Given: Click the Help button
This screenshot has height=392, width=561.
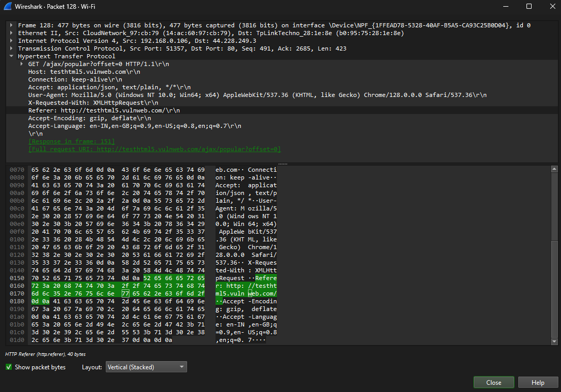Looking at the screenshot, I should [x=538, y=382].
